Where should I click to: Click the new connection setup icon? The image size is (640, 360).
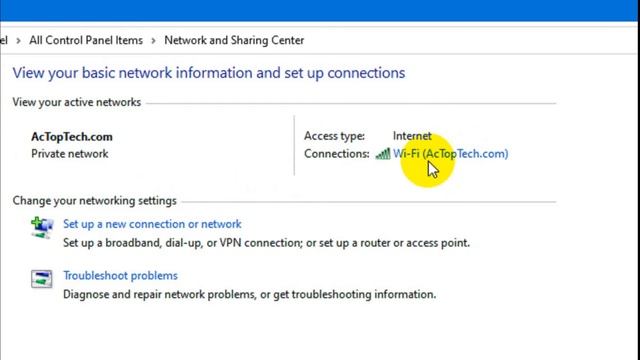click(x=42, y=228)
